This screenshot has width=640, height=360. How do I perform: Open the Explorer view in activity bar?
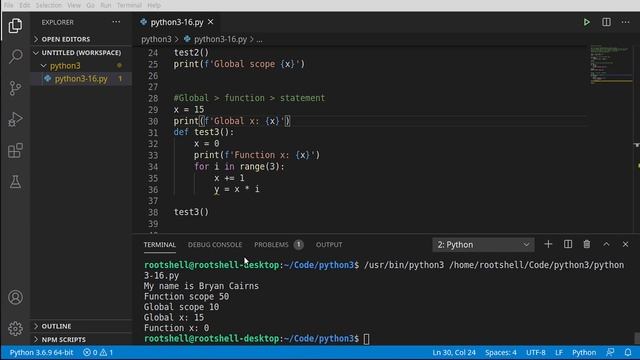pos(15,25)
